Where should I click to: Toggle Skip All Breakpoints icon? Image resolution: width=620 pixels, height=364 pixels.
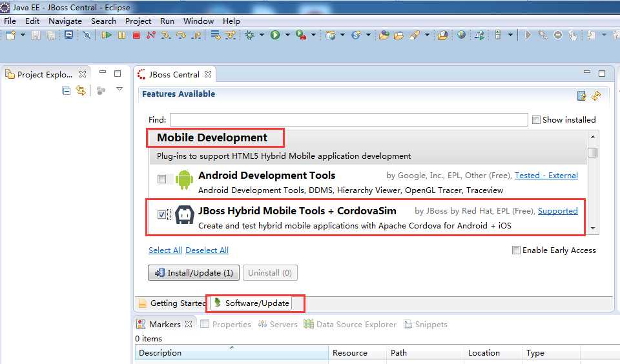click(87, 35)
